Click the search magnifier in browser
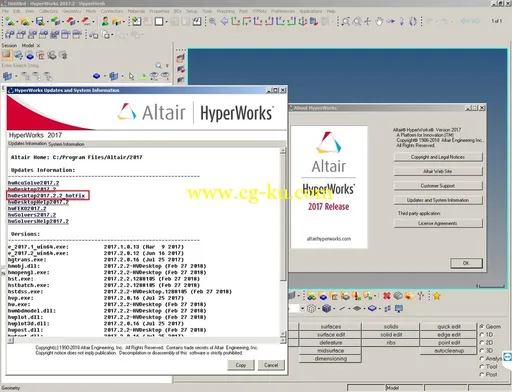 click(x=159, y=66)
